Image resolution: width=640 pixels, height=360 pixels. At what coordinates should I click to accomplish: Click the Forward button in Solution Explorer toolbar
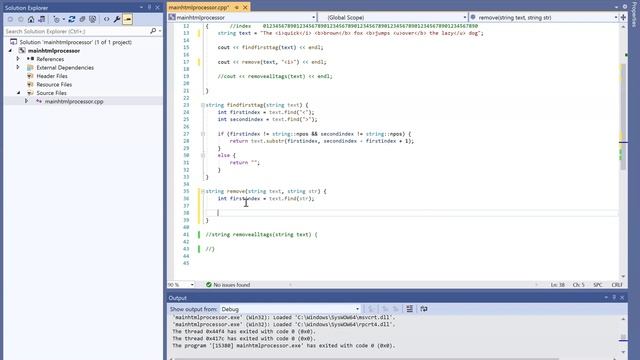20,19
